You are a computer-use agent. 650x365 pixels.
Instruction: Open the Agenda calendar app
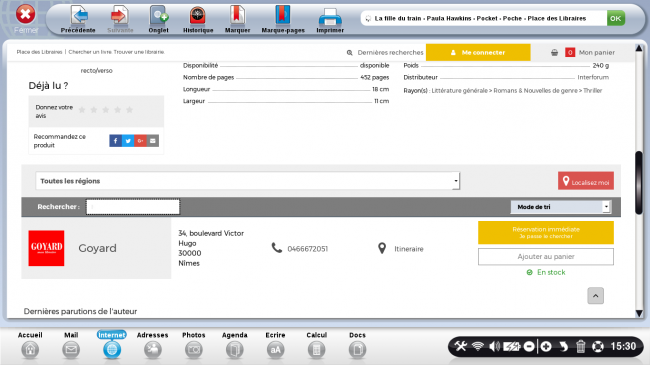click(x=235, y=346)
